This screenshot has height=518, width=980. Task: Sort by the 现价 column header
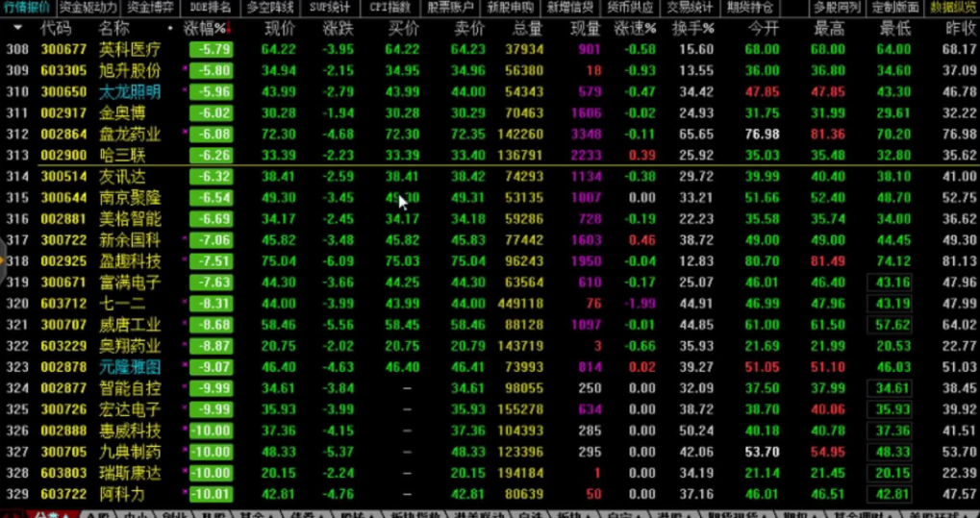pyautogui.click(x=280, y=28)
